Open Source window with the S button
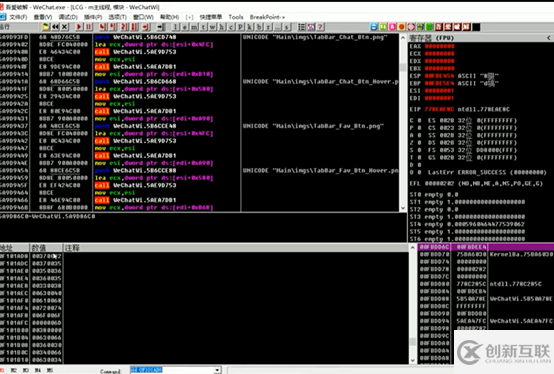Screen dimensions: 554x374 tap(287, 27)
